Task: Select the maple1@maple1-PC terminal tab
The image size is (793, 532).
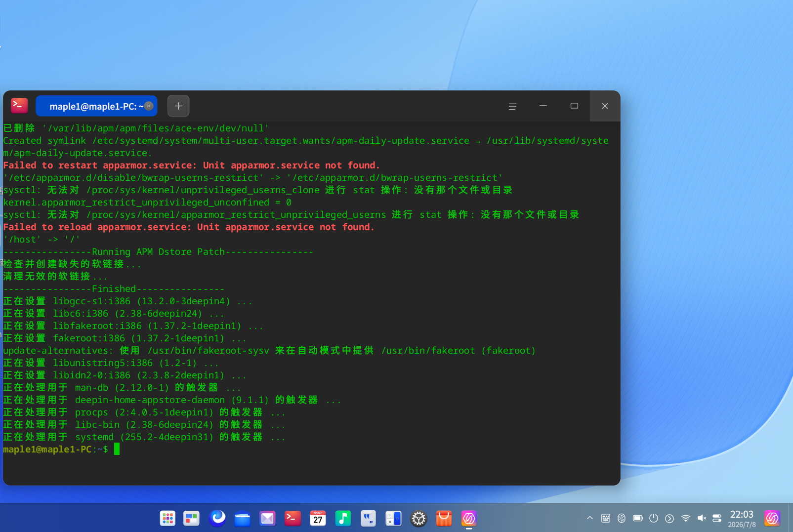Action: 96,106
